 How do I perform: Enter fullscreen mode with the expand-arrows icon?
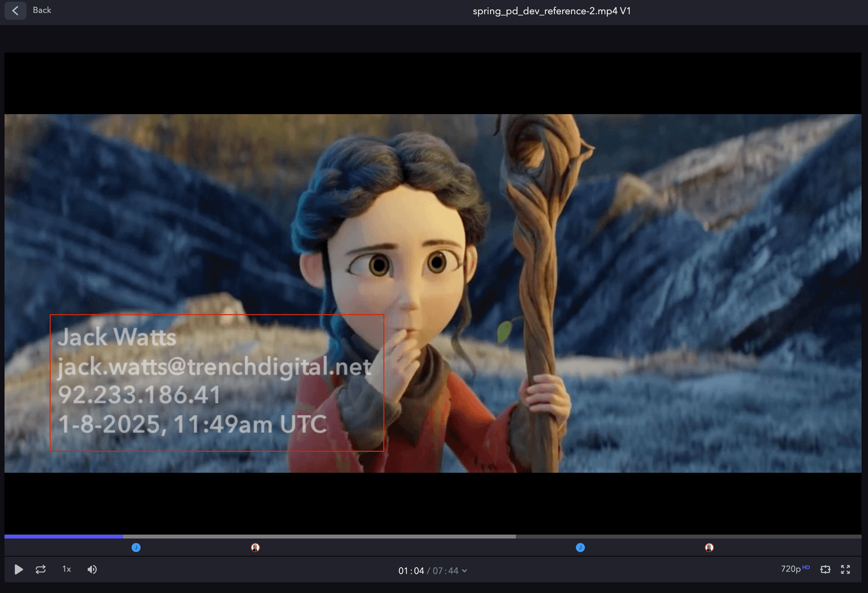[845, 569]
